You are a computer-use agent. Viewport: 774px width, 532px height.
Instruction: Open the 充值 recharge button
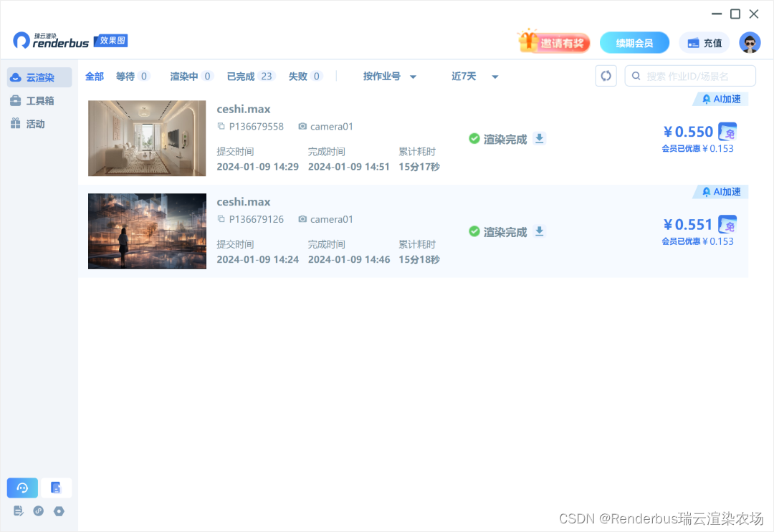(x=704, y=43)
